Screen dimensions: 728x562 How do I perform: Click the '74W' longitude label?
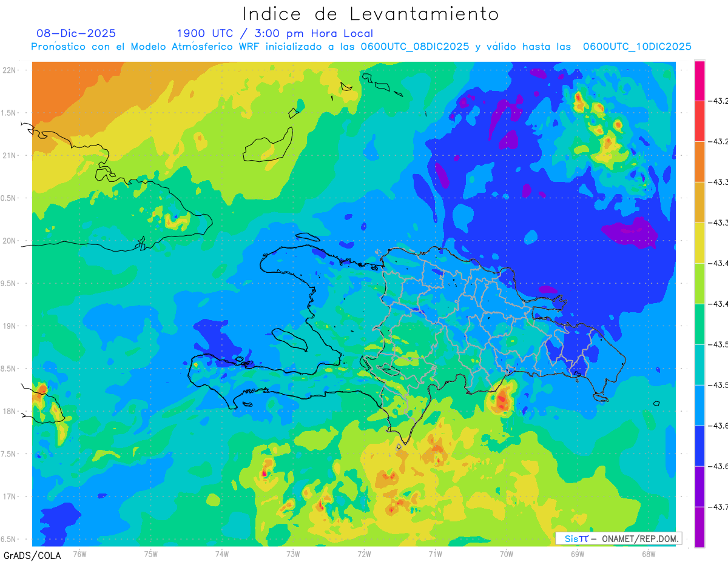pos(222,554)
